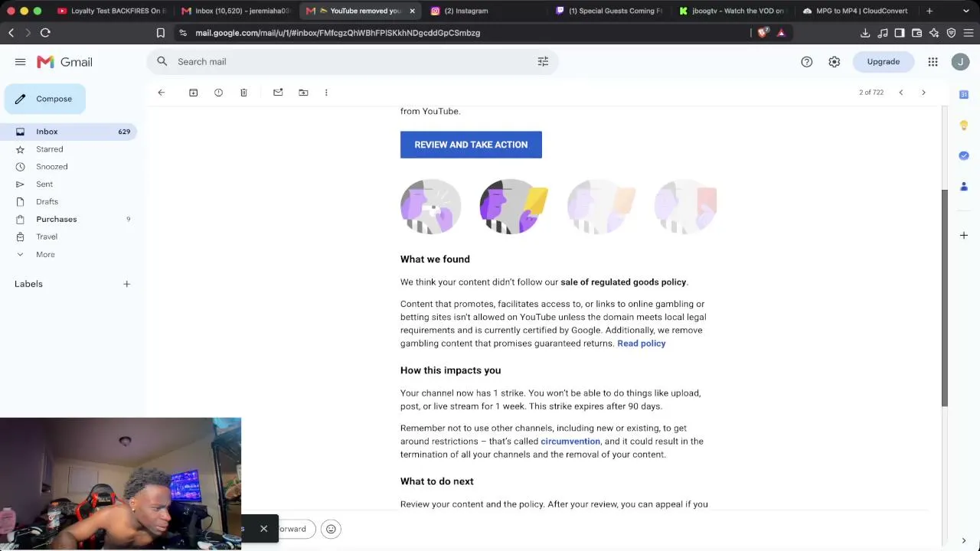Click Upgrade button
Viewport: 980px width, 551px height.
coord(883,62)
